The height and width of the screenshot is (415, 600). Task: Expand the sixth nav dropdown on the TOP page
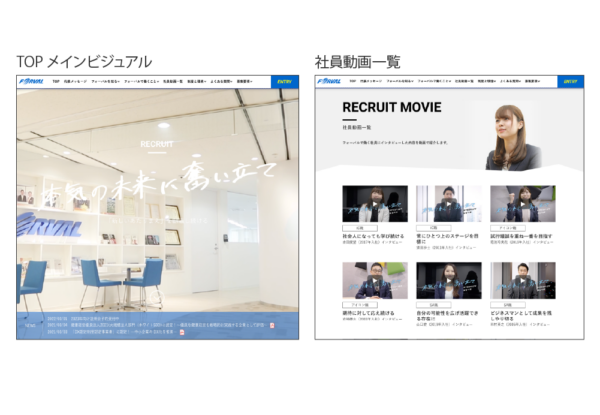[x=197, y=81]
